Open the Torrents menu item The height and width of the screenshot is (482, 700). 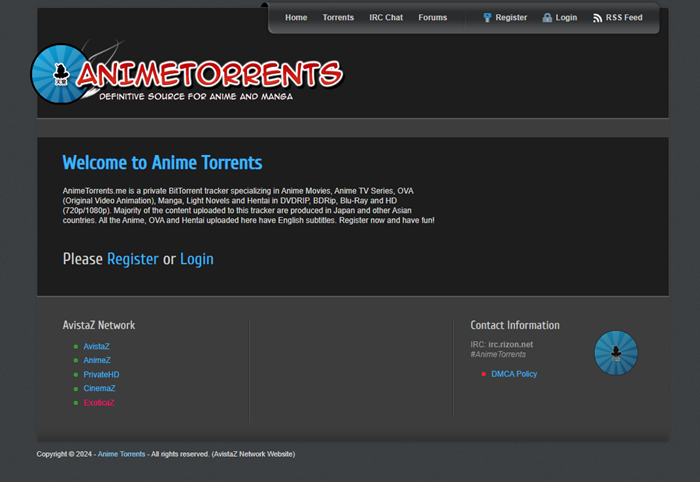click(338, 17)
